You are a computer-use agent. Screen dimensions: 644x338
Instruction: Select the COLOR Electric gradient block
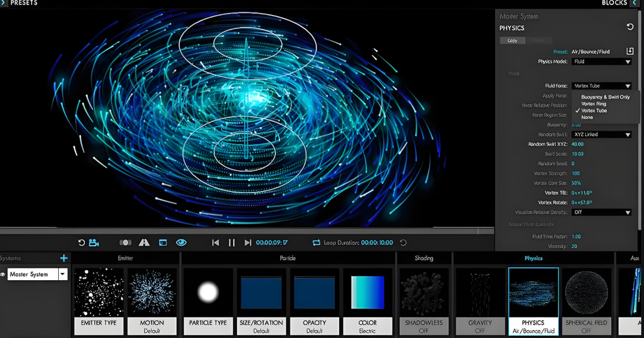point(368,301)
